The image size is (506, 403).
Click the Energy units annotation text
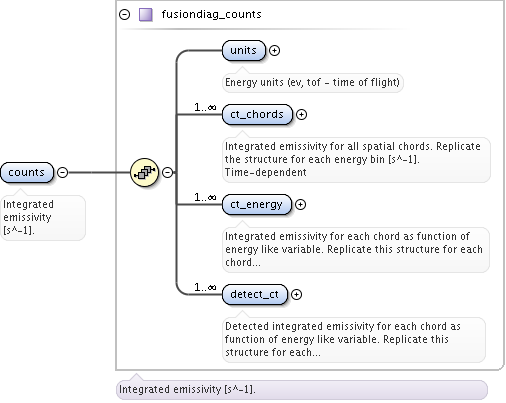click(x=312, y=82)
